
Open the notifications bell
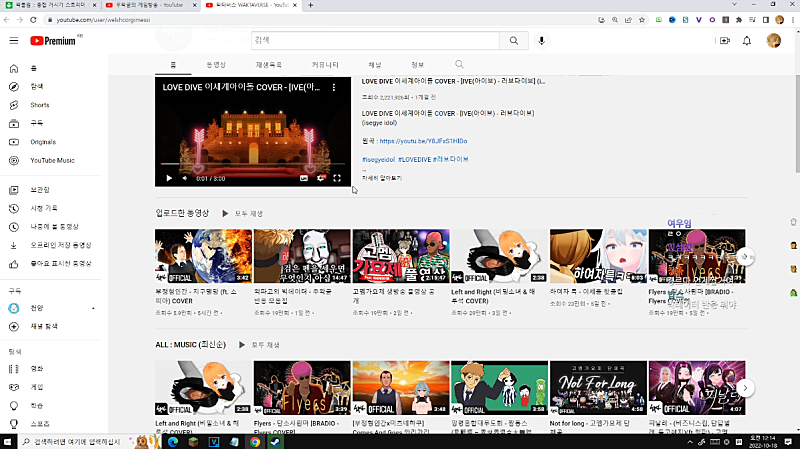(x=746, y=40)
